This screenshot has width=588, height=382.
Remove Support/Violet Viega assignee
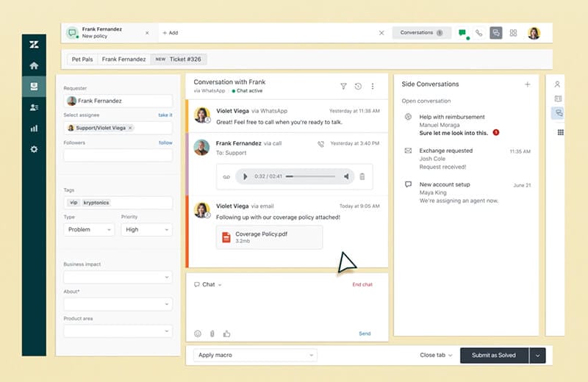(130, 128)
